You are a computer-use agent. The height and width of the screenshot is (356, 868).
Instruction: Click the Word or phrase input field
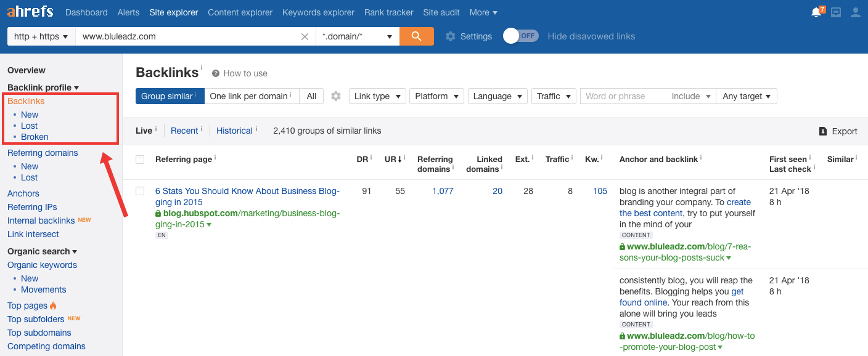(623, 96)
